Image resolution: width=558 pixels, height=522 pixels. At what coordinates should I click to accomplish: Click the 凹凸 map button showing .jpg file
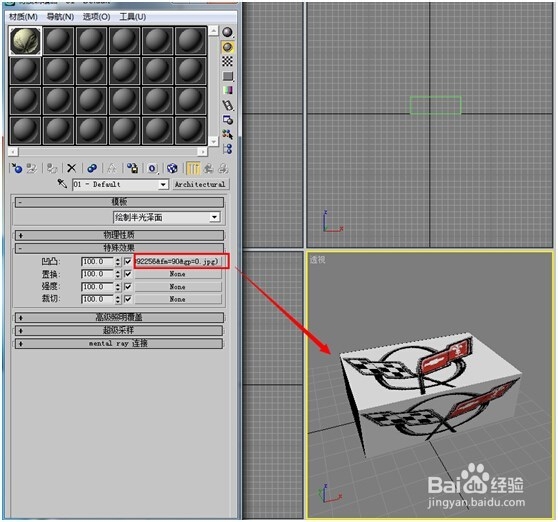tap(178, 262)
